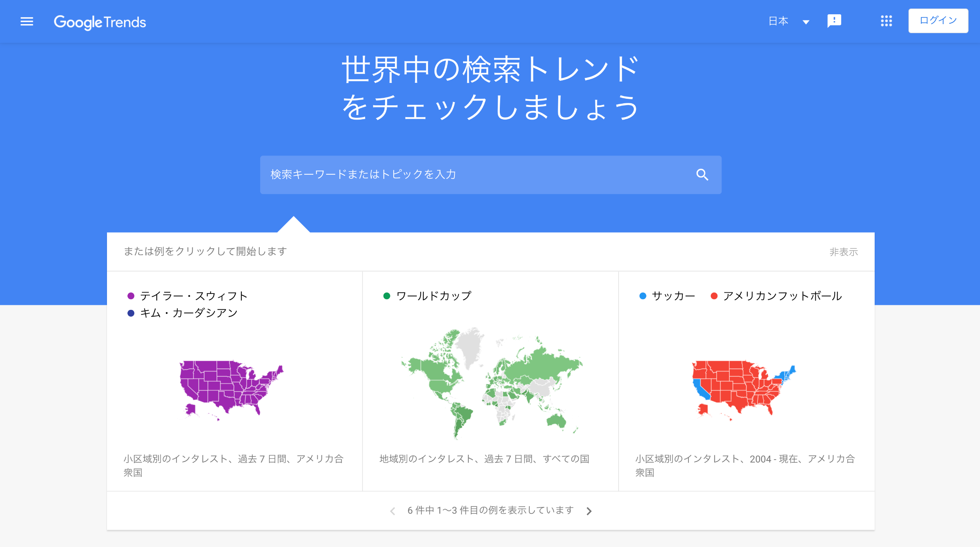Click the purple USA map thumbnail
Image resolution: width=980 pixels, height=547 pixels.
pyautogui.click(x=232, y=390)
